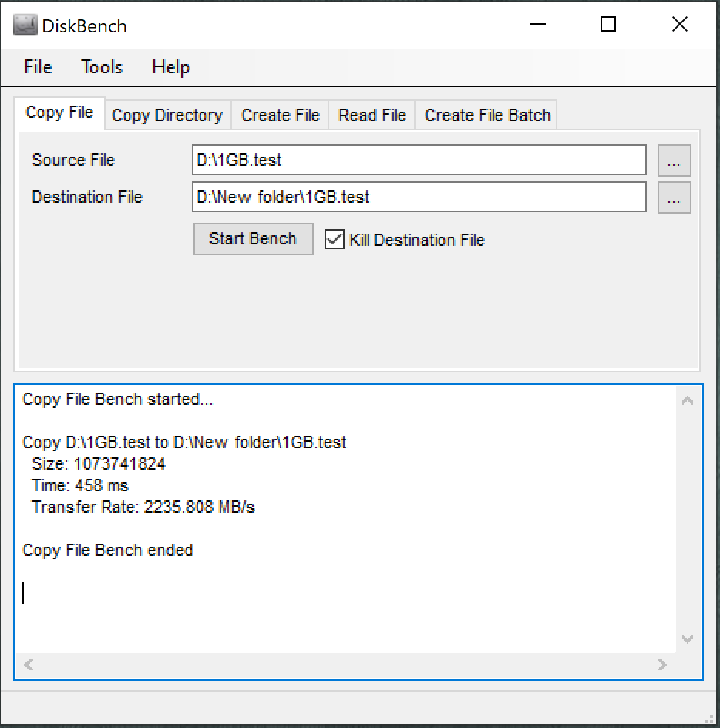Switch to the Create File tab
This screenshot has height=728, width=720.
tap(281, 115)
